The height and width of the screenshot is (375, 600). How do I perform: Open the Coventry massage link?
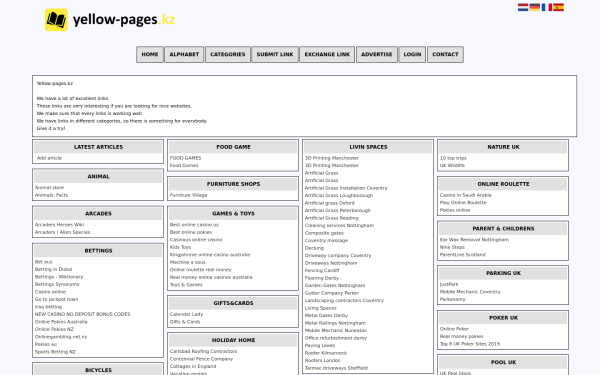point(326,240)
